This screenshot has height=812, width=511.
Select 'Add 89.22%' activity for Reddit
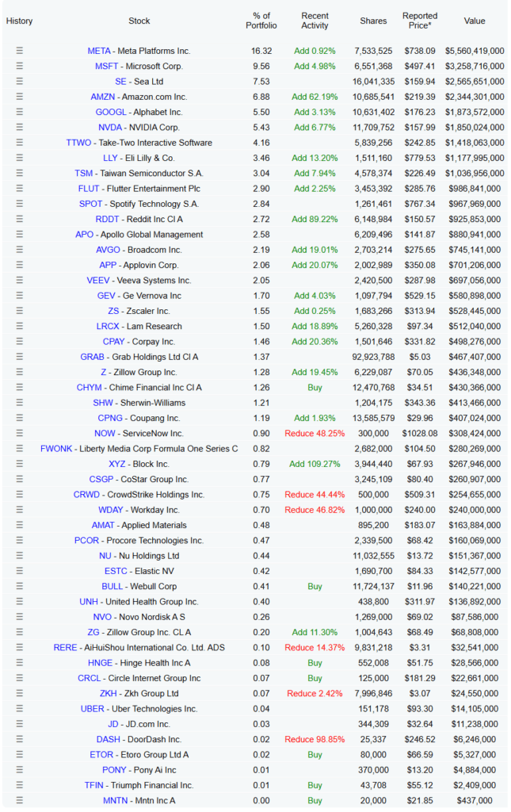coord(315,219)
